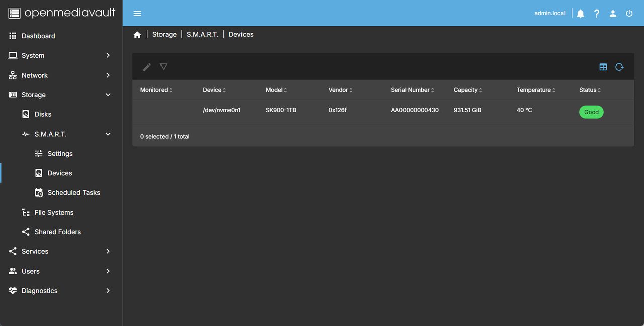Click Storage in the breadcrumb
The width and height of the screenshot is (644, 326).
pyautogui.click(x=165, y=35)
